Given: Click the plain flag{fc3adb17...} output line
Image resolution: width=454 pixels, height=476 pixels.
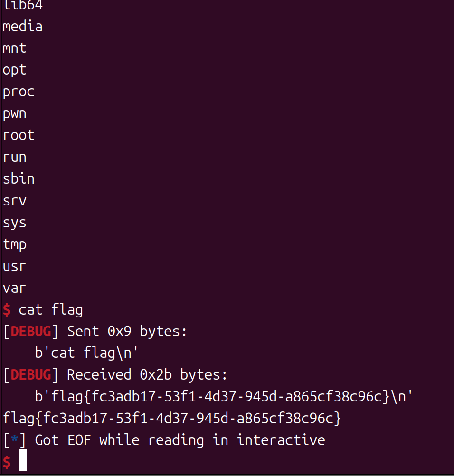Looking at the screenshot, I should (172, 418).
